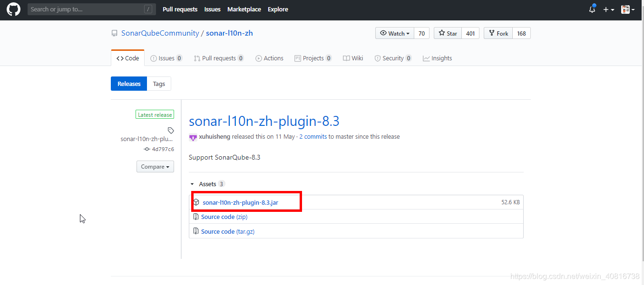View the 168 forks count
Screen dimensions: 644x285
pyautogui.click(x=521, y=33)
